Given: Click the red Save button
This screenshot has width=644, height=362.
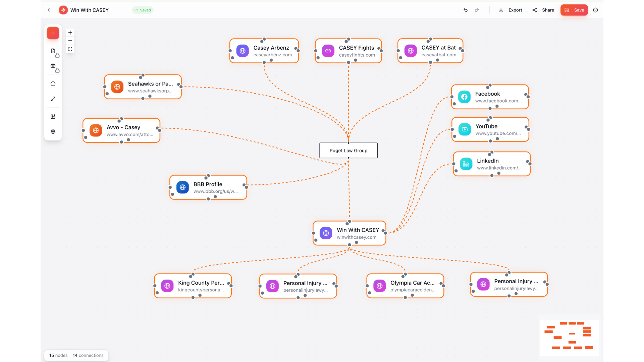Looking at the screenshot, I should coord(574,10).
